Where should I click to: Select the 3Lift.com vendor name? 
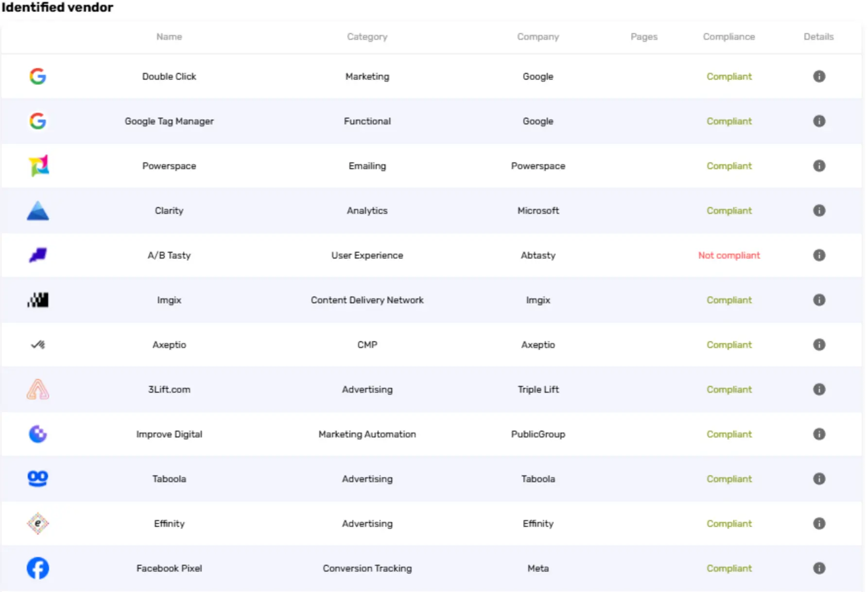[169, 389]
